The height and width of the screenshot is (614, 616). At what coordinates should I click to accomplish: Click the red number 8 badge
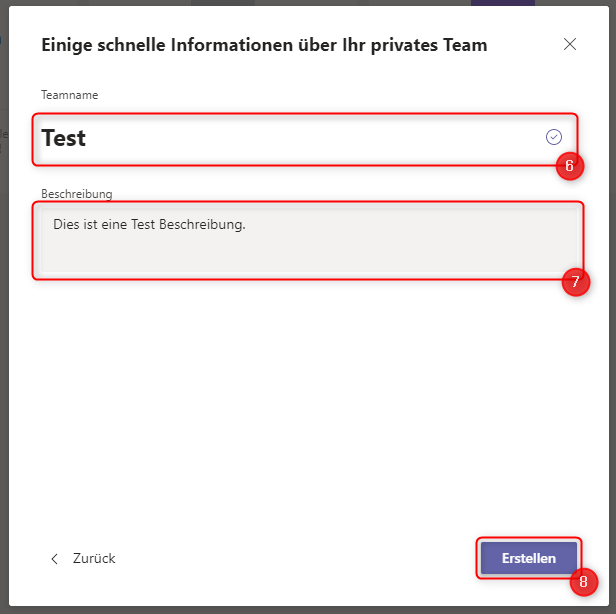(583, 582)
